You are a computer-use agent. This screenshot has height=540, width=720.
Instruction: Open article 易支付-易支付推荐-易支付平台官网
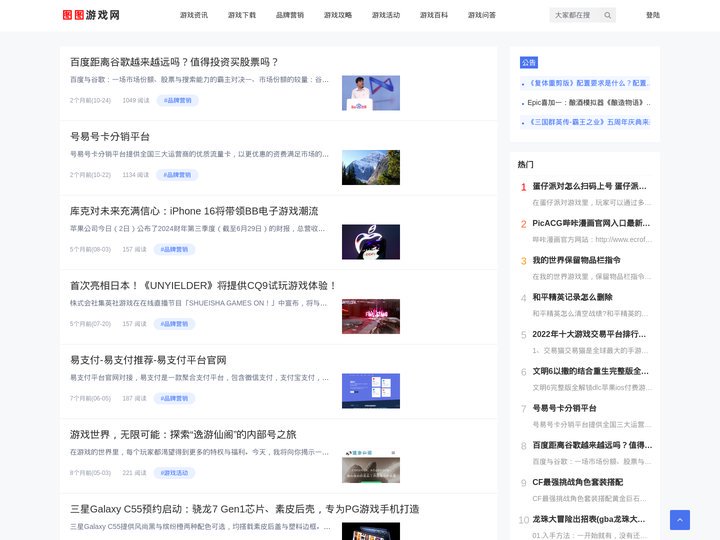click(x=148, y=360)
